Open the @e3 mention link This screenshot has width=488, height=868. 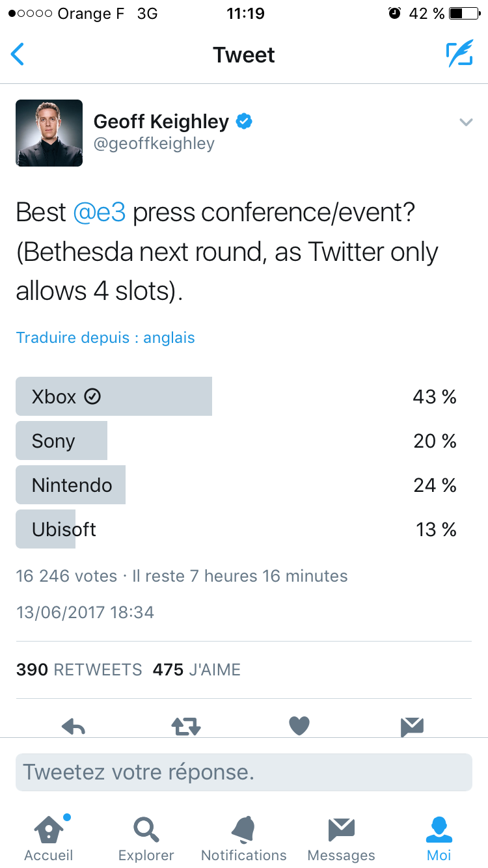point(100,213)
